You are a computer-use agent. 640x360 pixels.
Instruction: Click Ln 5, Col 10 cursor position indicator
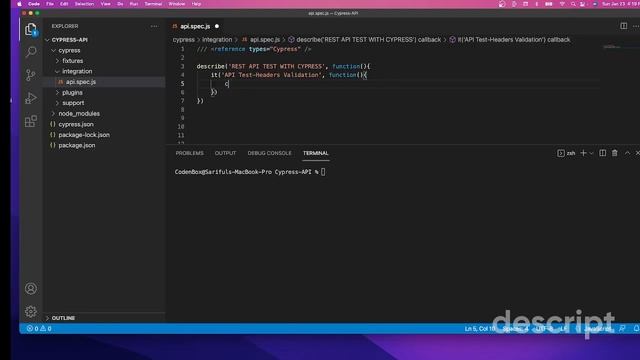[480, 329]
